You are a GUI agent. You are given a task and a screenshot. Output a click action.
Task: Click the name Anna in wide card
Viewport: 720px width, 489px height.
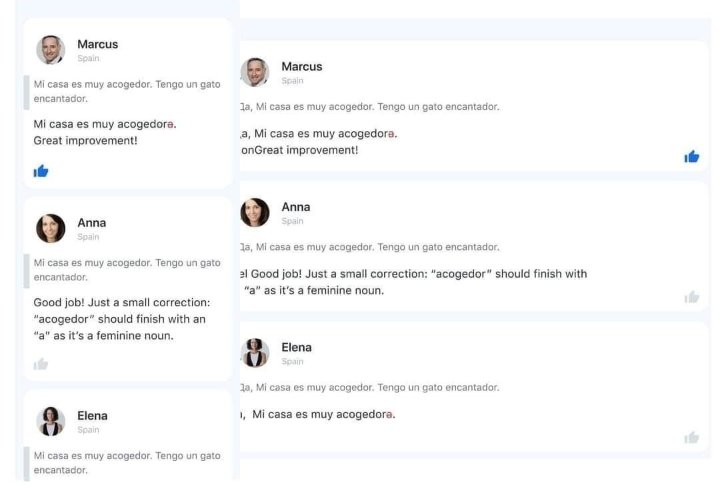[x=296, y=207]
